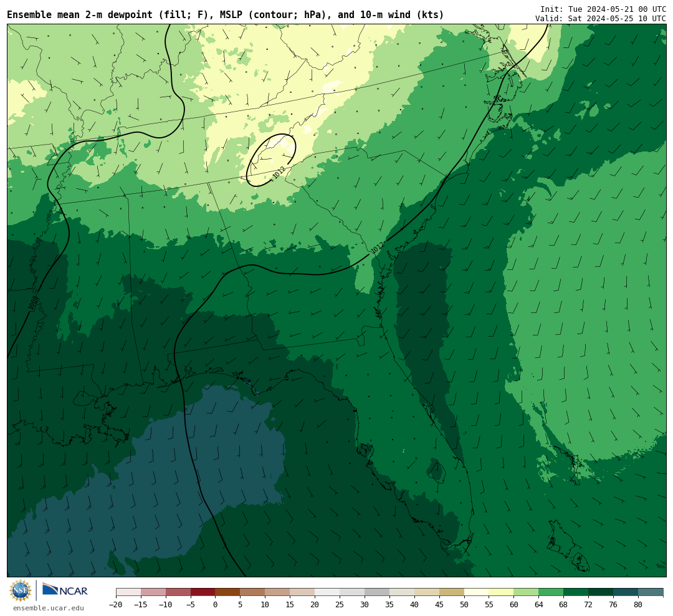Click the NSF logo
This screenshot has height=616, width=673.
21,590
